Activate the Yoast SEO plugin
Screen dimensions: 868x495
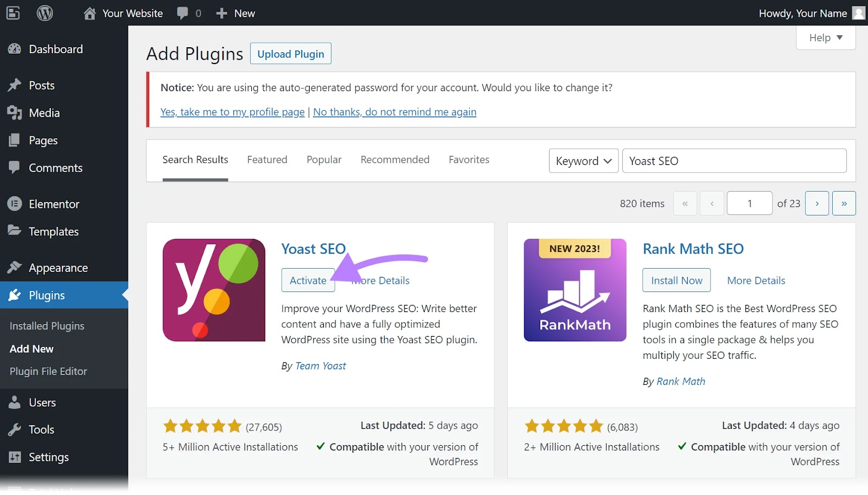coord(308,280)
